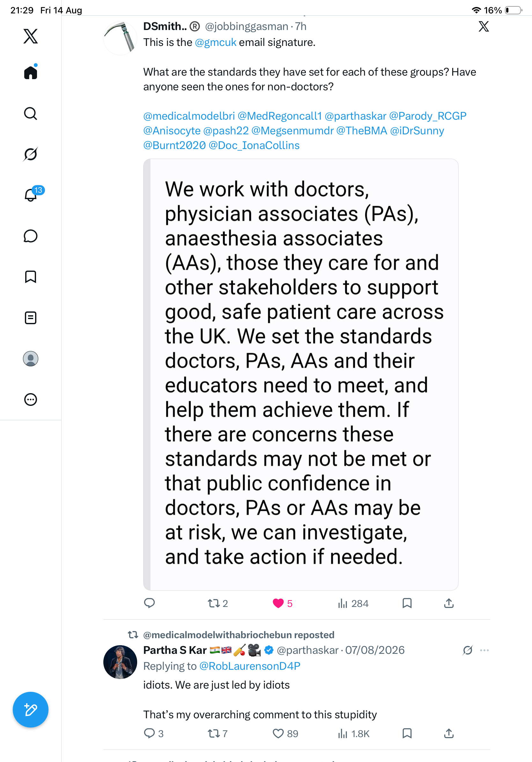
Task: Open the Home feed in sidebar
Action: (31, 72)
